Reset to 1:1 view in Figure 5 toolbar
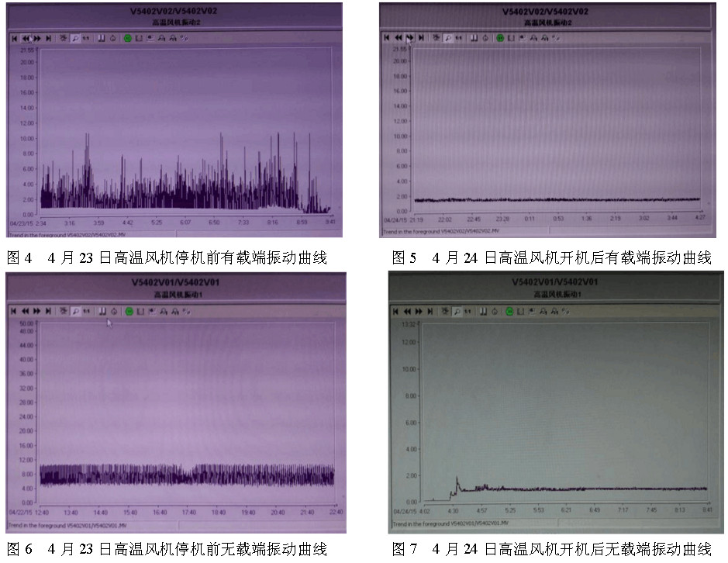728x563 pixels. tap(459, 38)
